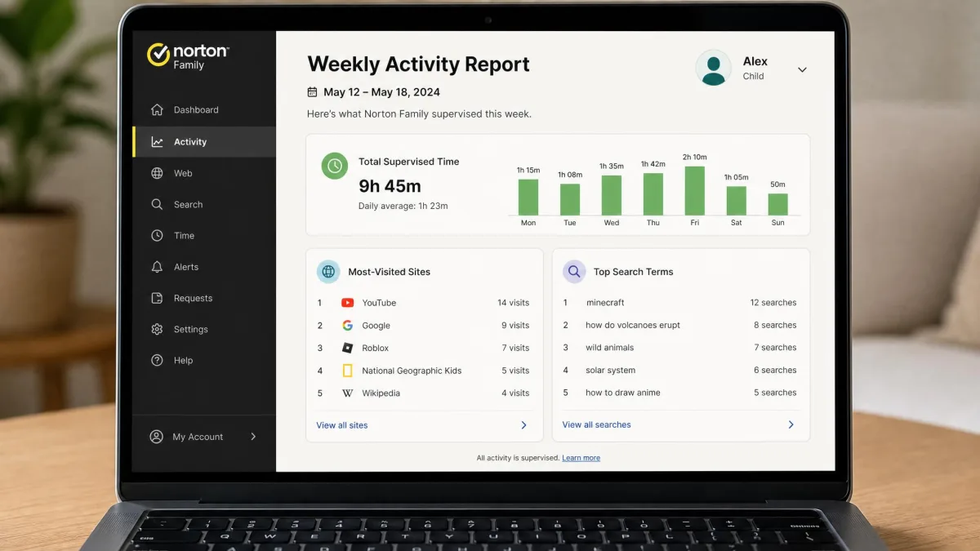Click the Time clock icon in sidebar
The height and width of the screenshot is (551, 980).
pyautogui.click(x=158, y=235)
